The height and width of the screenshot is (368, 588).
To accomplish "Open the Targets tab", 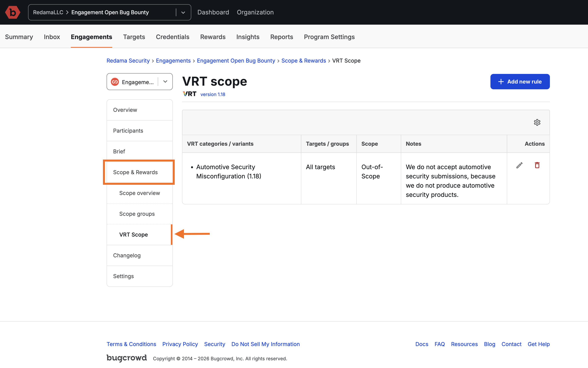I will pyautogui.click(x=134, y=37).
